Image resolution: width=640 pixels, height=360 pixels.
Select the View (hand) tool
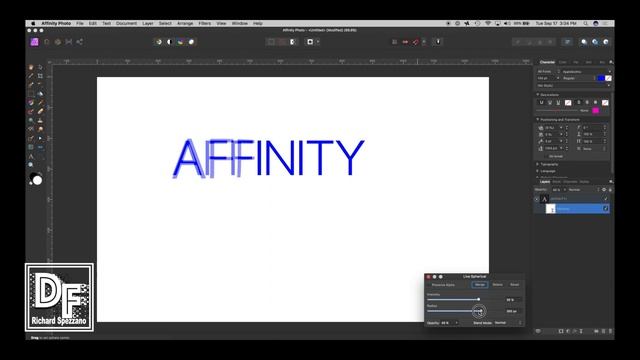31,67
